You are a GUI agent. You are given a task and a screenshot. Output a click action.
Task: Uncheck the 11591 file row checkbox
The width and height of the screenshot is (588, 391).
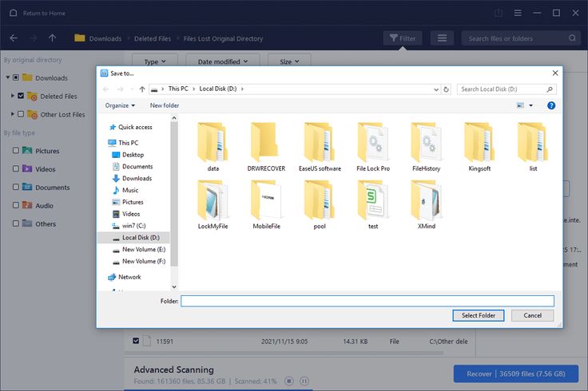click(x=136, y=341)
